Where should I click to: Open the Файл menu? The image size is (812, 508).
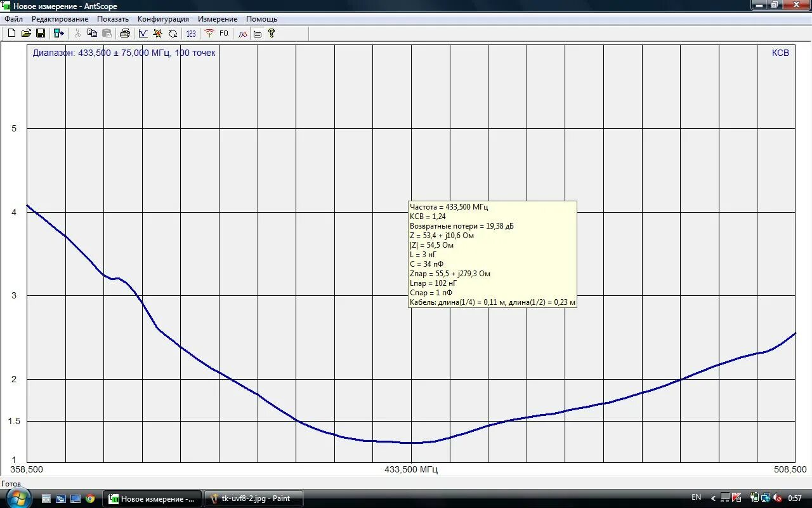[x=13, y=19]
